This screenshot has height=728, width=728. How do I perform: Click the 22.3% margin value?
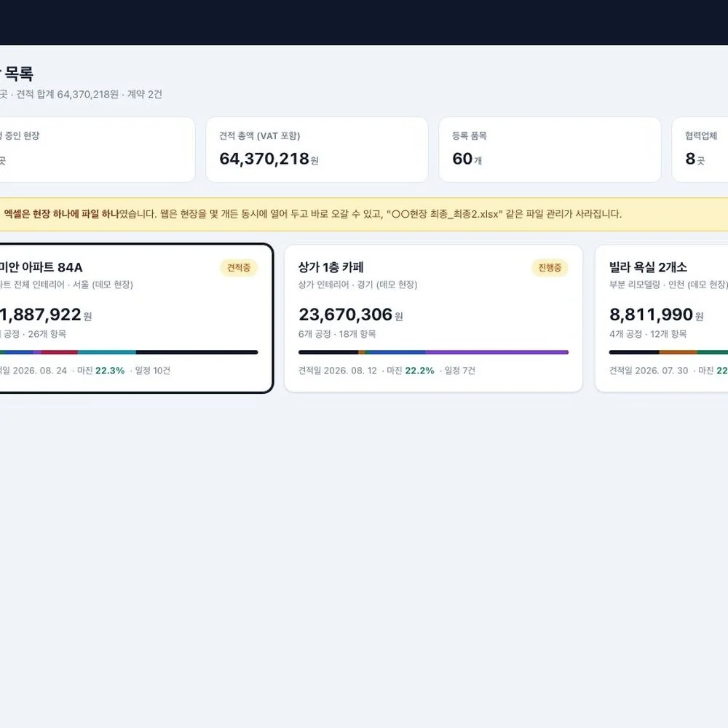(x=110, y=371)
